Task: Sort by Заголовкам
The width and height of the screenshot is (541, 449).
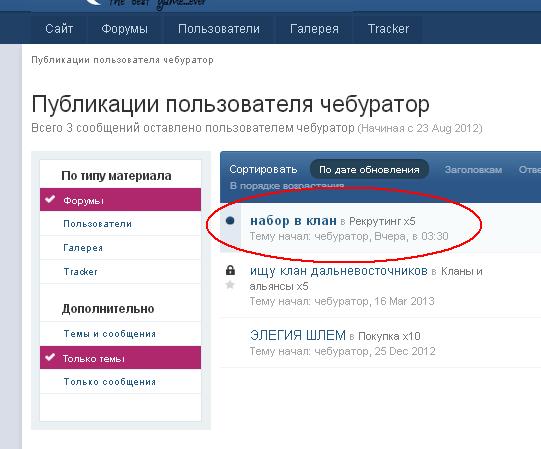Action: tap(473, 170)
